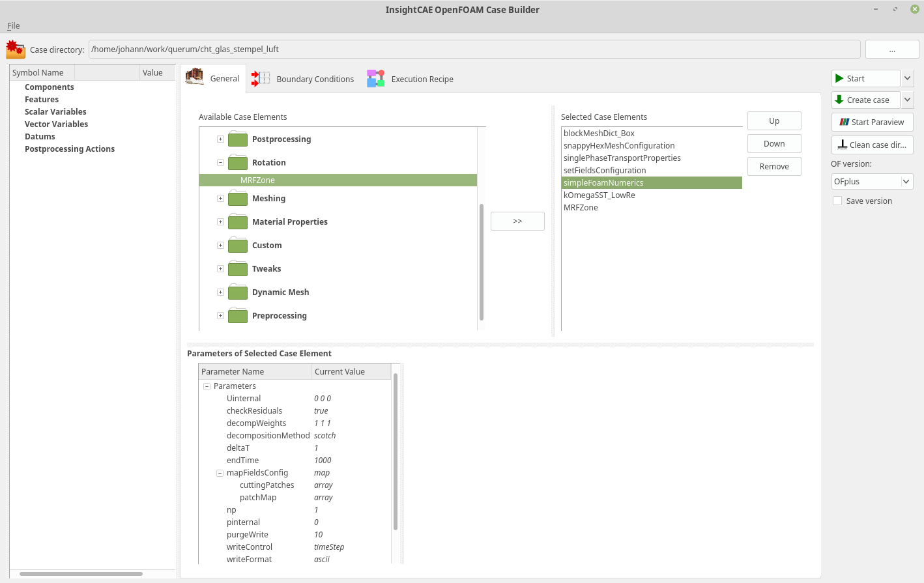Image resolution: width=924 pixels, height=583 pixels.
Task: Click the Components symbol group
Action: click(50, 87)
